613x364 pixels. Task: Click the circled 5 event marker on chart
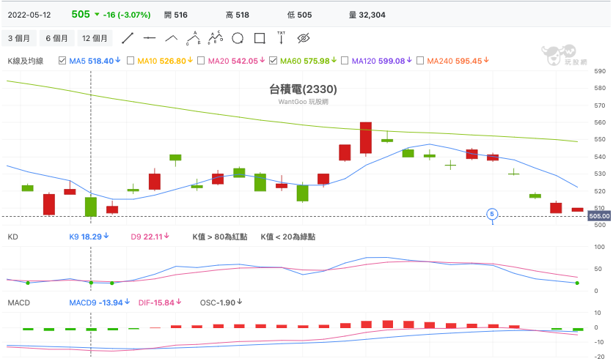pos(492,214)
